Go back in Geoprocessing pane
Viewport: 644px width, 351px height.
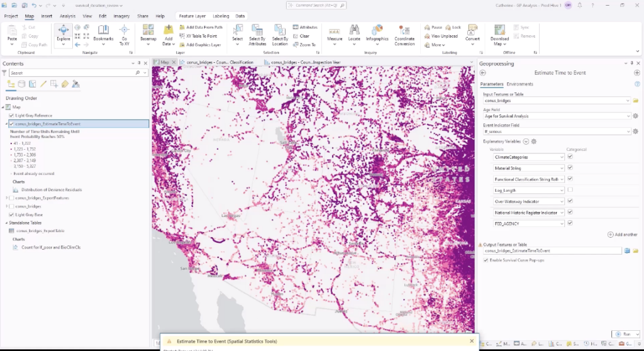click(483, 73)
